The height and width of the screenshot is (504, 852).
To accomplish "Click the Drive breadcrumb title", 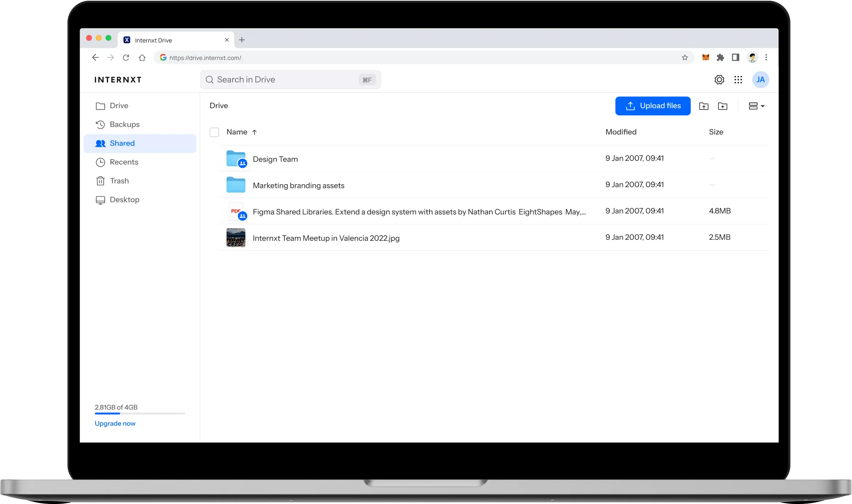I will click(x=219, y=106).
